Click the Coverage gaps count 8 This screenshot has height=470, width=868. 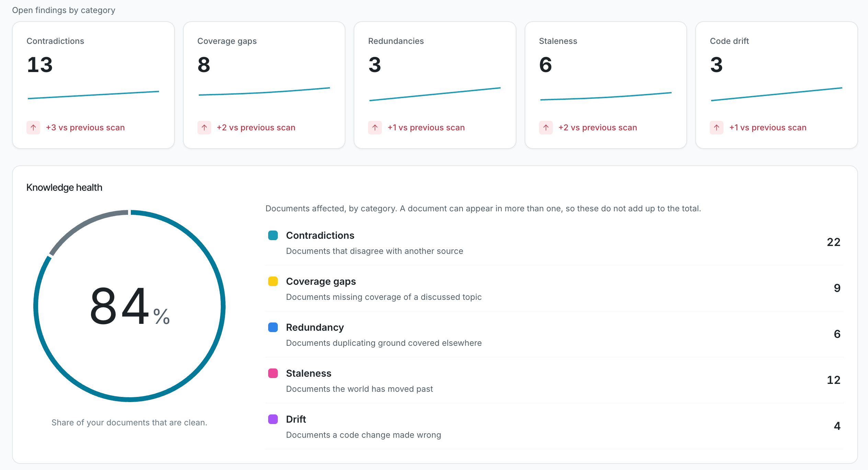pos(204,64)
